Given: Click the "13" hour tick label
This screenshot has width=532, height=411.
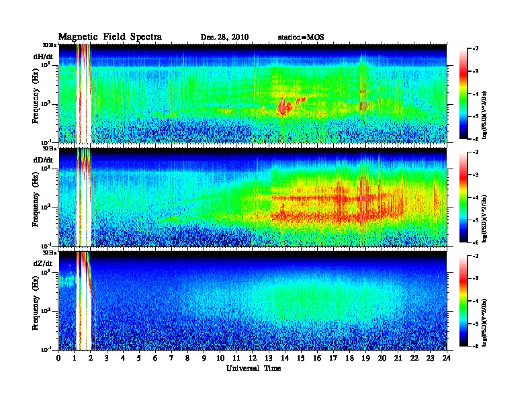Looking at the screenshot, I should pos(269,358).
